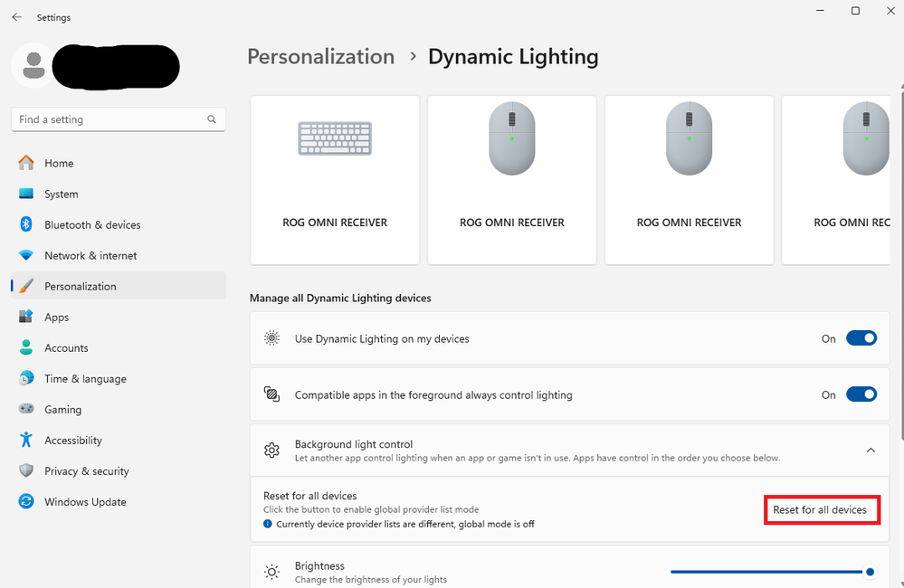Open Network & internet
904x588 pixels.
(119, 255)
